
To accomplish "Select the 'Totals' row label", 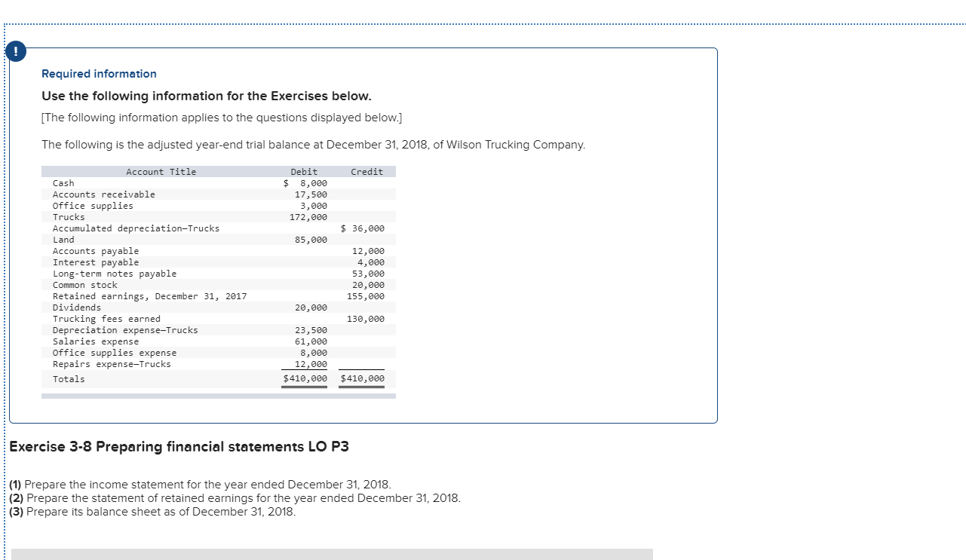I will click(x=69, y=379).
